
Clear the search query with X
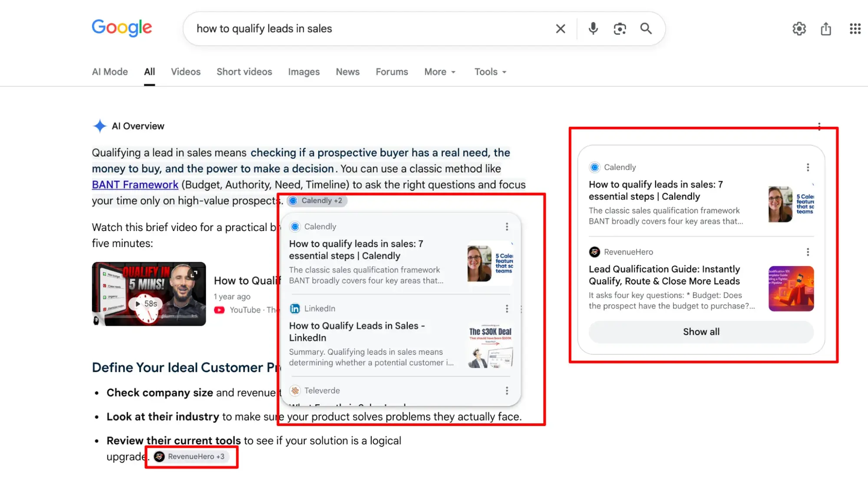pyautogui.click(x=561, y=29)
